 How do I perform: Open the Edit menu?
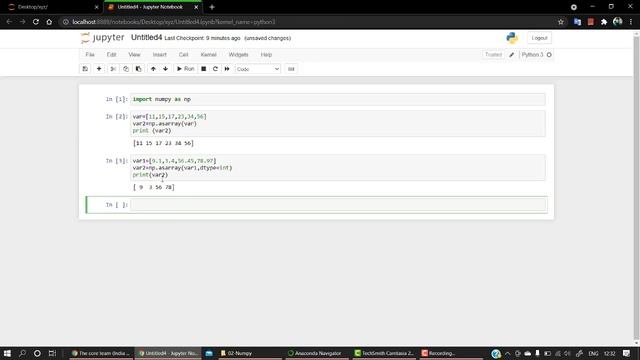click(x=111, y=55)
